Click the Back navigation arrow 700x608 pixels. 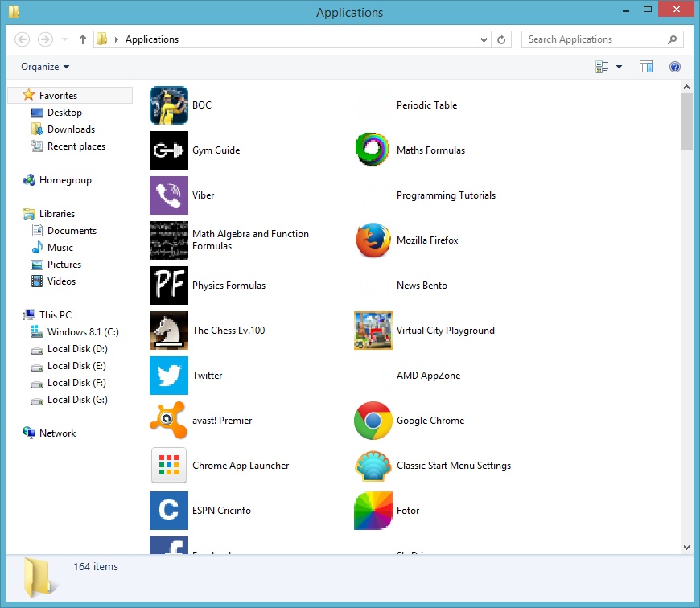(23, 39)
